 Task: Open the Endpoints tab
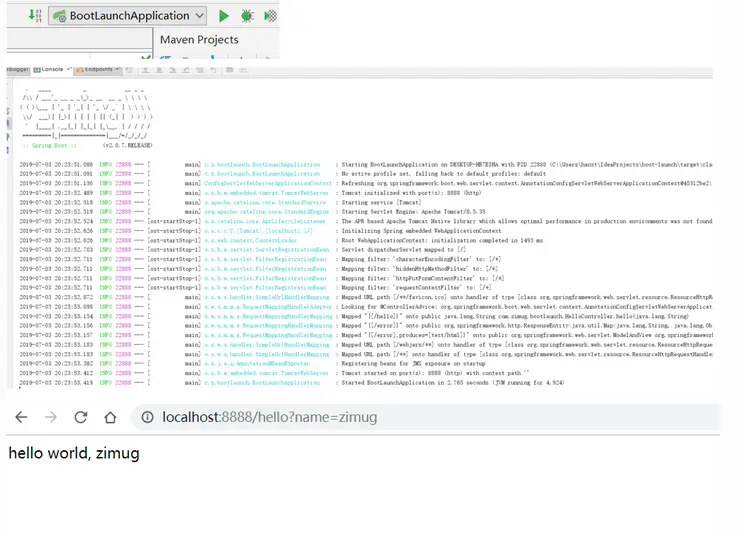(97, 69)
